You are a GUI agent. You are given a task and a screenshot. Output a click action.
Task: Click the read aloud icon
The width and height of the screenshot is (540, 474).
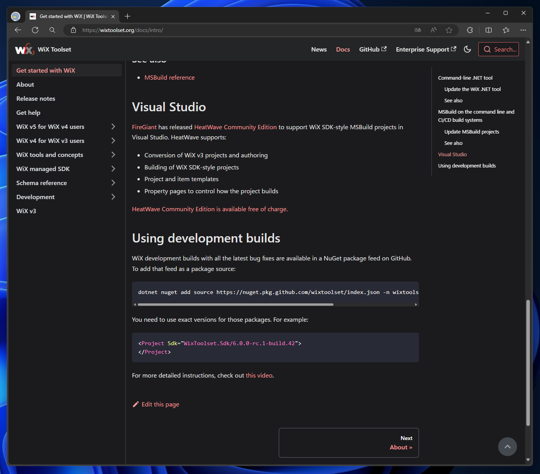point(433,30)
